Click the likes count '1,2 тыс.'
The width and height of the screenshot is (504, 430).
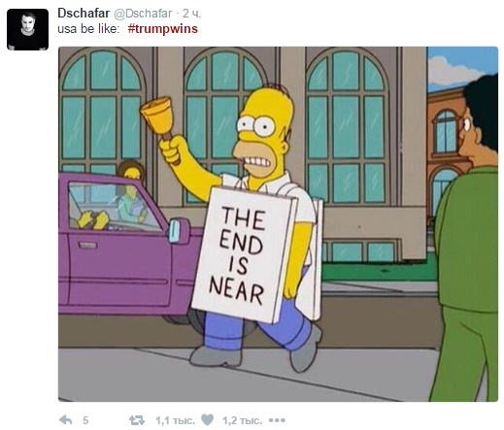(x=242, y=420)
